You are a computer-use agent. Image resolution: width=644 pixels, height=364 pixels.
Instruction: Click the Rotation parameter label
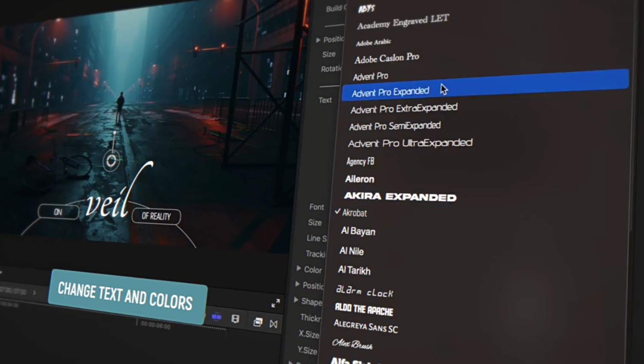tap(331, 69)
